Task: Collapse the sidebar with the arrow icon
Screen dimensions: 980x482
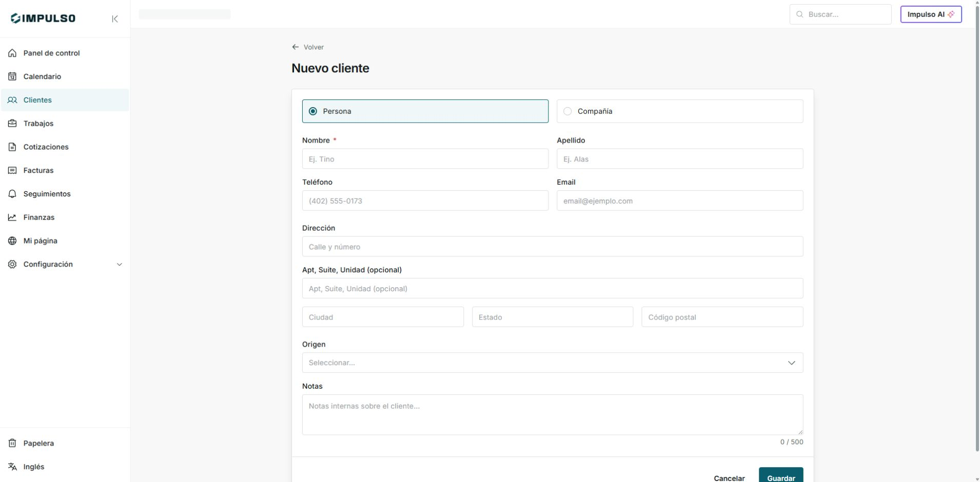Action: click(115, 19)
